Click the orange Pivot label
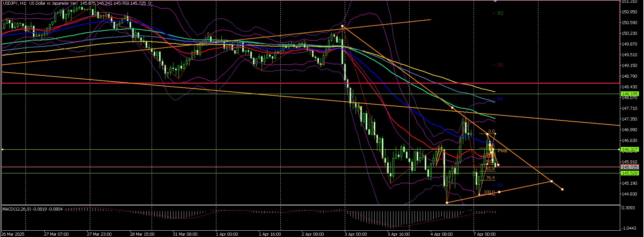644x237 pixels. pos(502,151)
